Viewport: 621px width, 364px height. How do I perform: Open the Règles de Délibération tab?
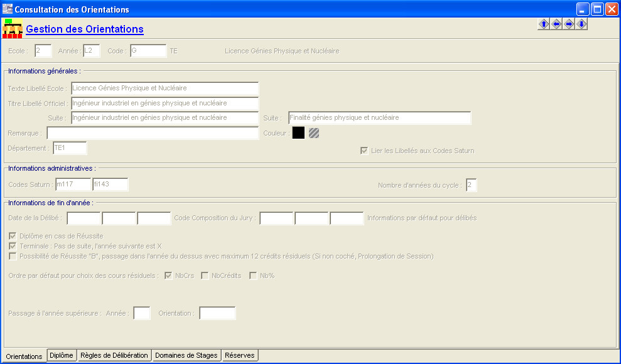[x=114, y=355]
